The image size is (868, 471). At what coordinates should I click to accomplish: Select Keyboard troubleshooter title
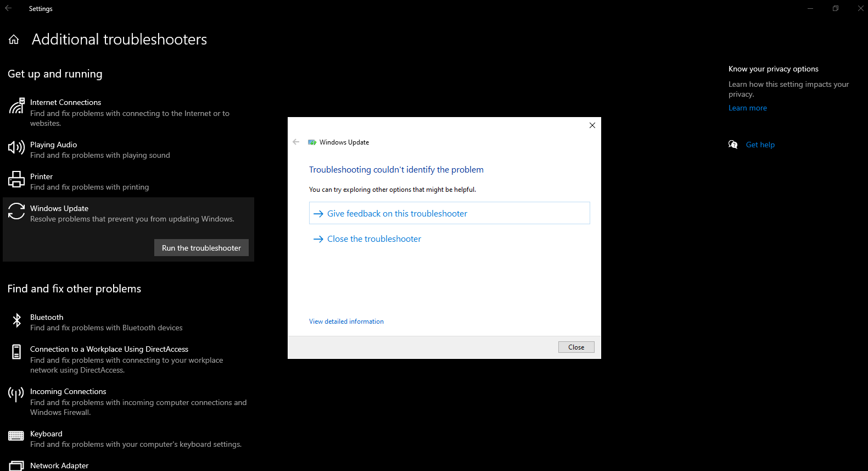pos(46,434)
